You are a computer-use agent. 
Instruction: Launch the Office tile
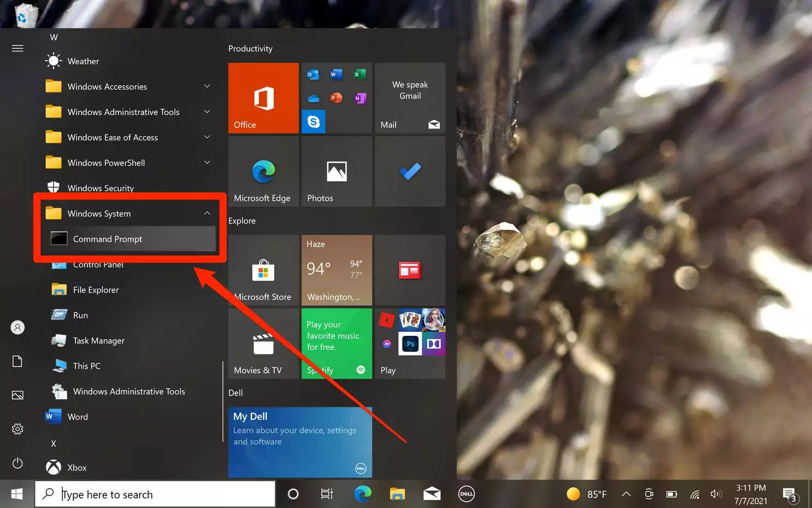pos(263,98)
